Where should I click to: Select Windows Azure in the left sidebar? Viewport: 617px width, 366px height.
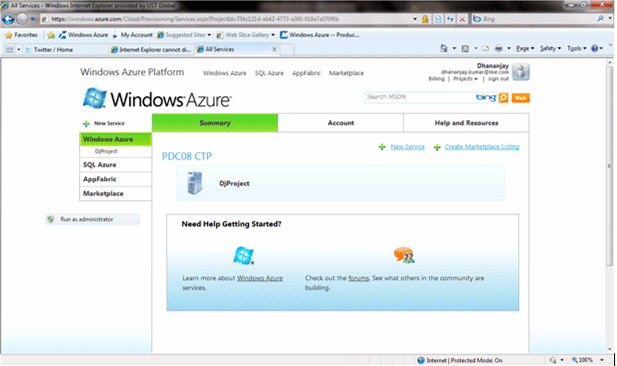coord(116,139)
